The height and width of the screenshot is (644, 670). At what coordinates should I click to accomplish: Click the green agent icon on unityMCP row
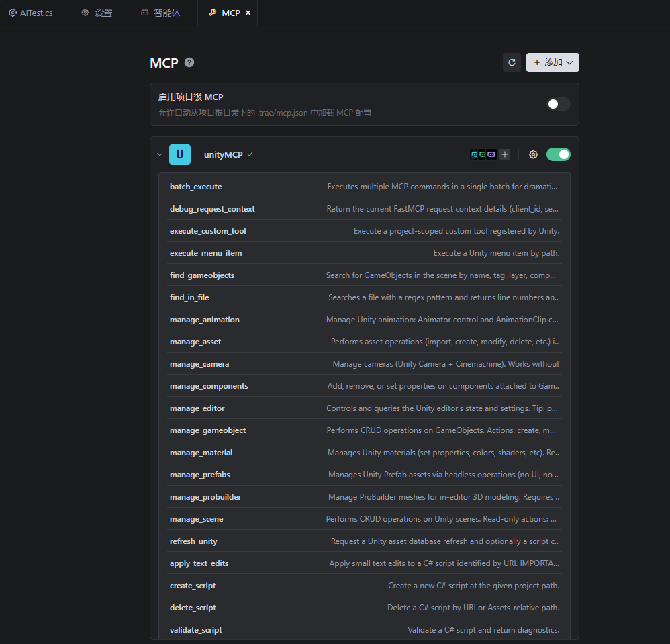(481, 154)
